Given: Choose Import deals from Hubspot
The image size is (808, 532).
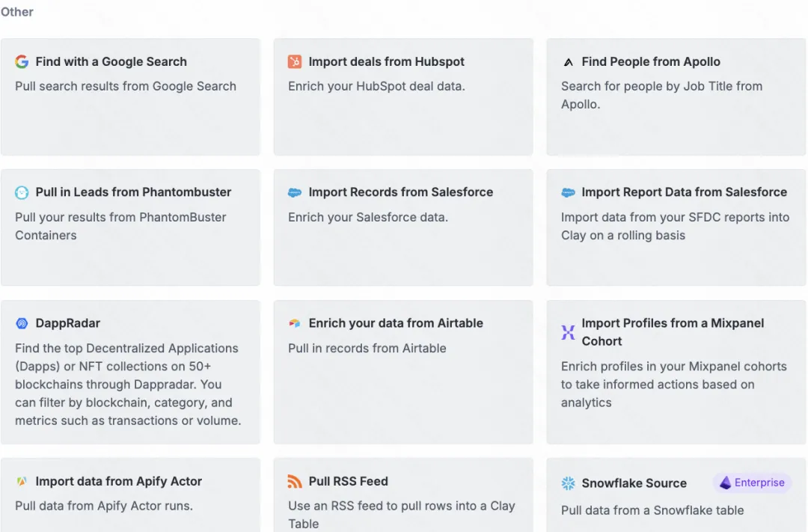Looking at the screenshot, I should pos(403,97).
